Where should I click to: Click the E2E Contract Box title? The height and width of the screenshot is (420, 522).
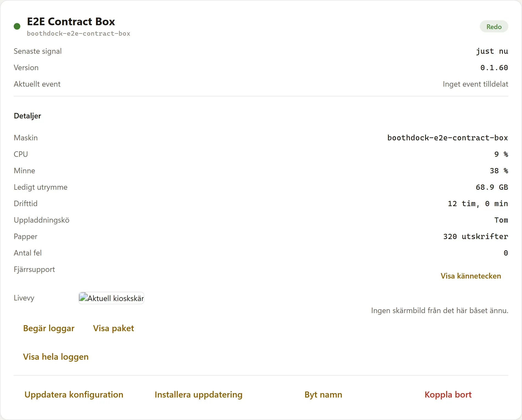[x=71, y=21]
